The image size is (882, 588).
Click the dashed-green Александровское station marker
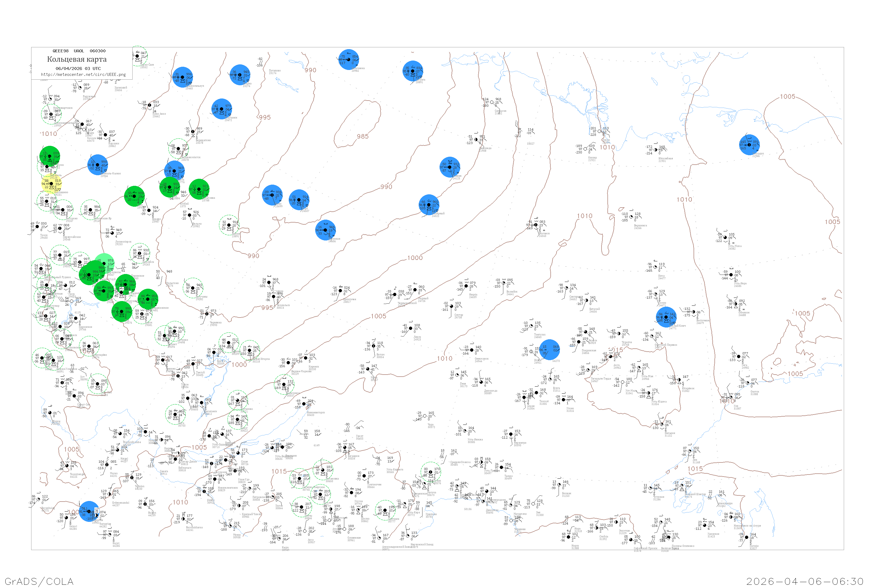click(51, 114)
